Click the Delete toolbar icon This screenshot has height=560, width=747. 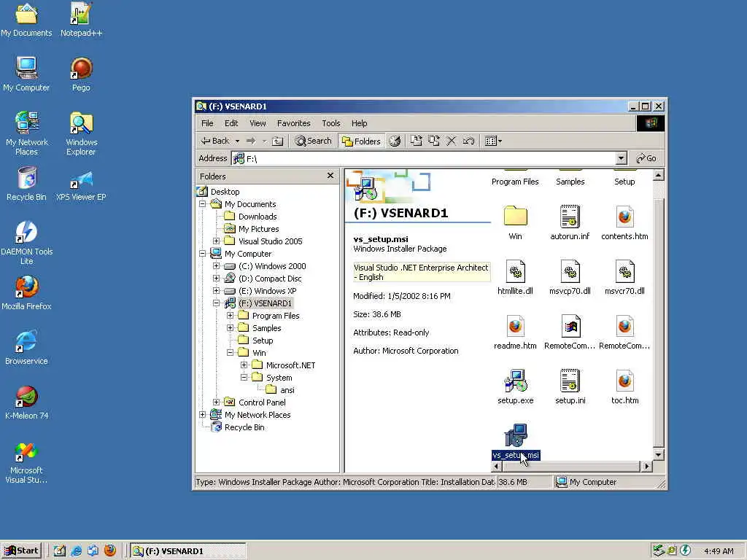pos(451,141)
